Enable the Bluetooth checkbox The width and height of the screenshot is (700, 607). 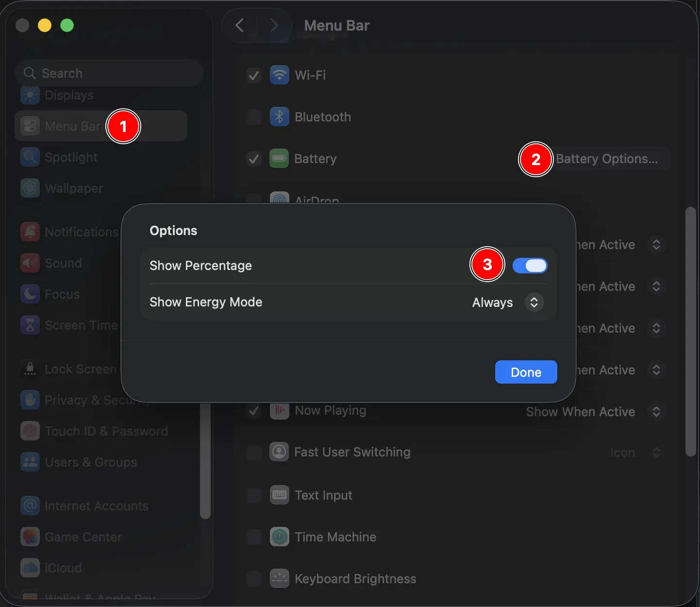pos(254,117)
